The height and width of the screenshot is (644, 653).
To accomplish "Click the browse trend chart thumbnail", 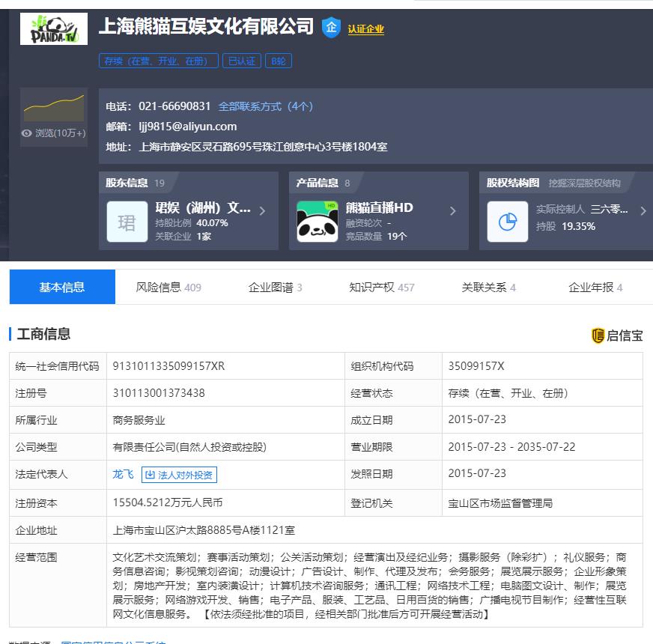I will coord(54,108).
